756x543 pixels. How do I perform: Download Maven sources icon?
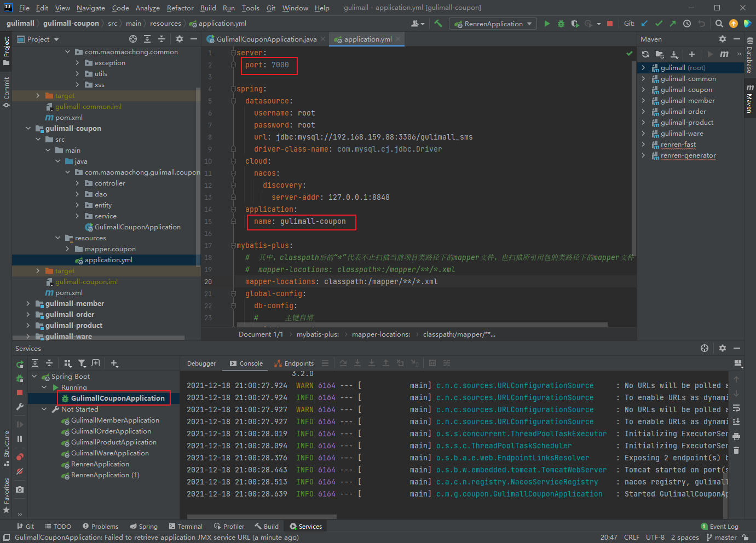[x=674, y=54]
